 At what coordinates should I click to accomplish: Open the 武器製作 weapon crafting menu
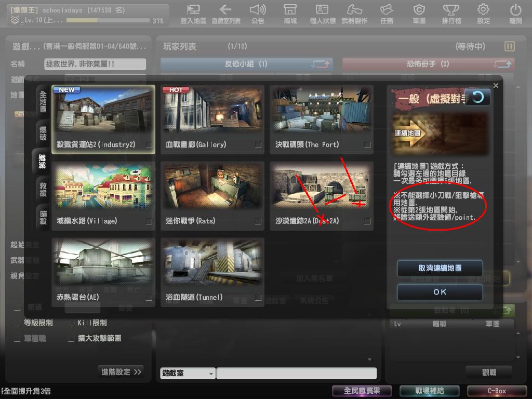click(354, 14)
